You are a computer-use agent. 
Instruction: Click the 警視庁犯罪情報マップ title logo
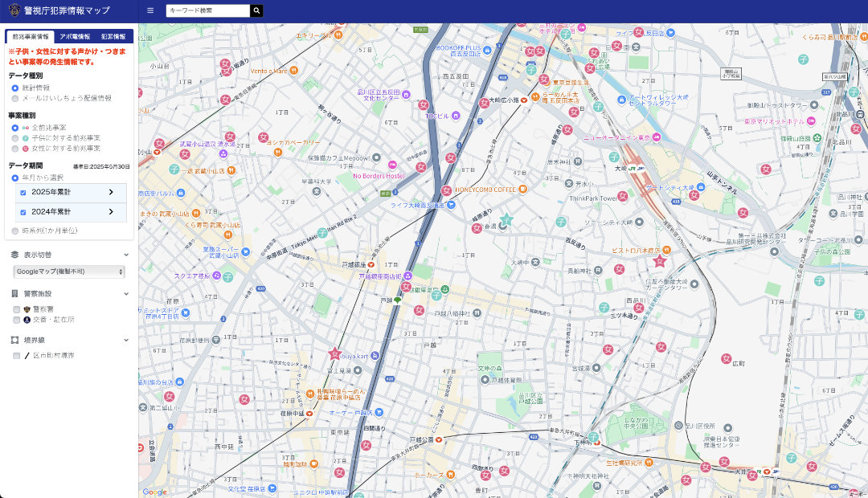[59, 10]
